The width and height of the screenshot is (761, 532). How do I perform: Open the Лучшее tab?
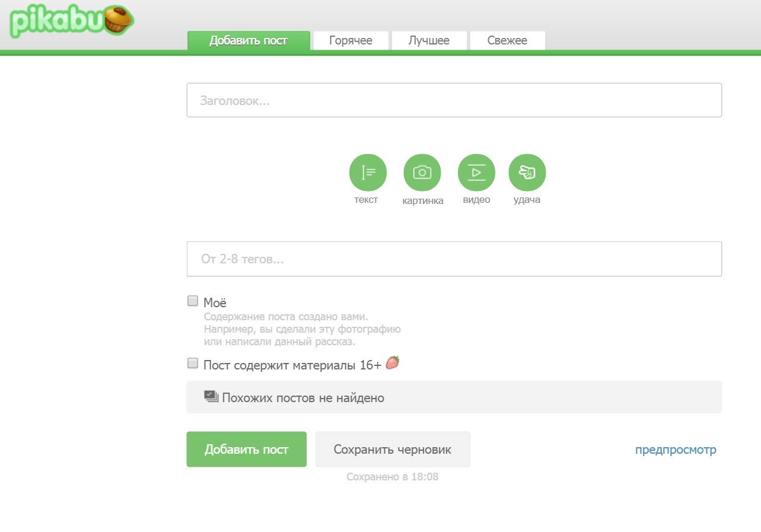pos(429,40)
